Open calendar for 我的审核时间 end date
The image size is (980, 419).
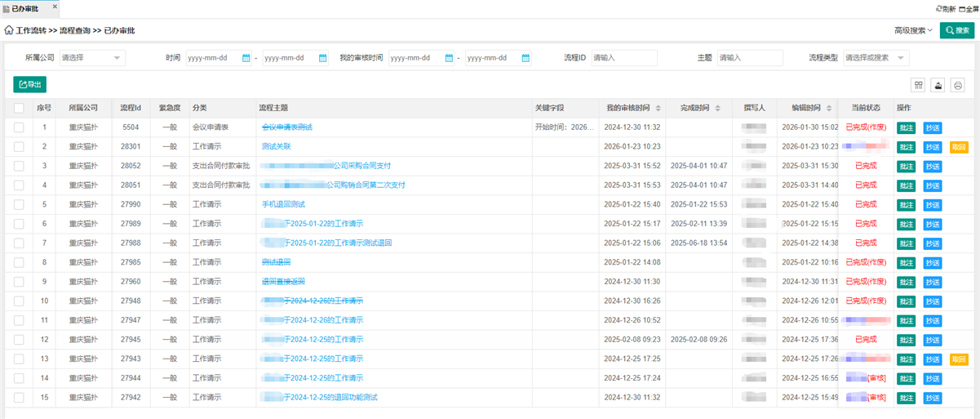click(526, 58)
